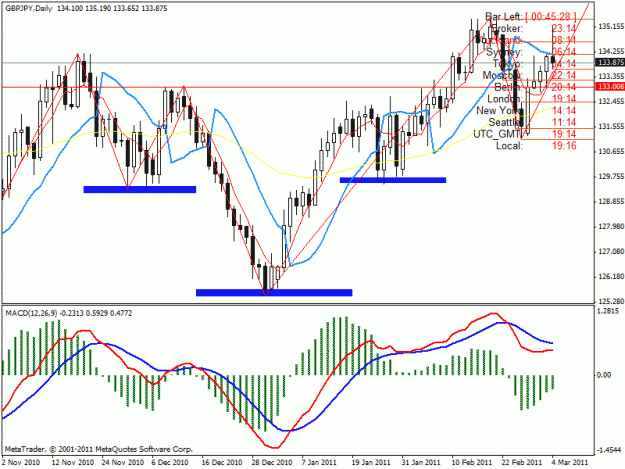
Task: Click the Bar Left countdown 00:45:28
Action: pos(550,16)
